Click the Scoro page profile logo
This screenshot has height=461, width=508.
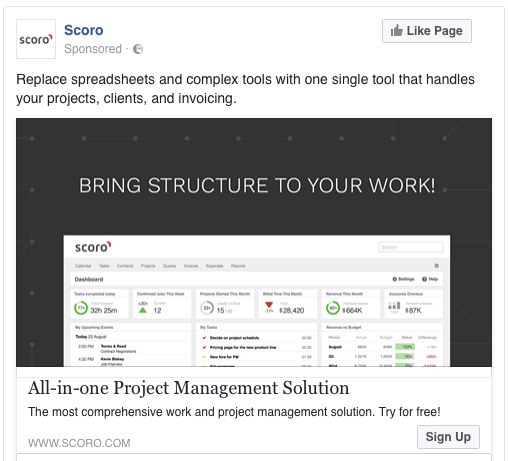pyautogui.click(x=36, y=39)
